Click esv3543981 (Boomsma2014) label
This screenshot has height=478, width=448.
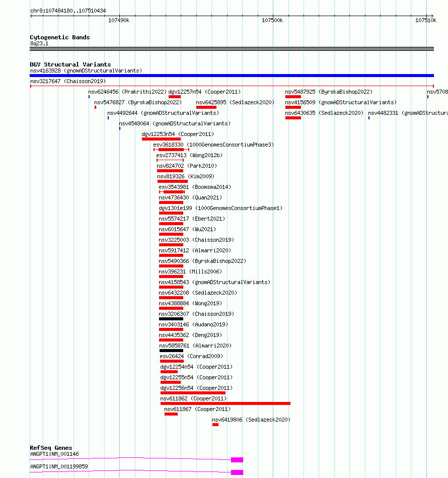click(195, 187)
